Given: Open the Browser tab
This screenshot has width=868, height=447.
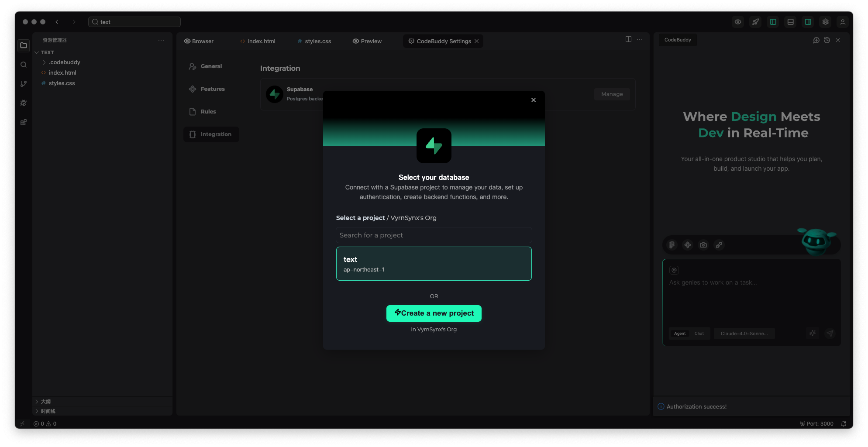Looking at the screenshot, I should (x=199, y=41).
